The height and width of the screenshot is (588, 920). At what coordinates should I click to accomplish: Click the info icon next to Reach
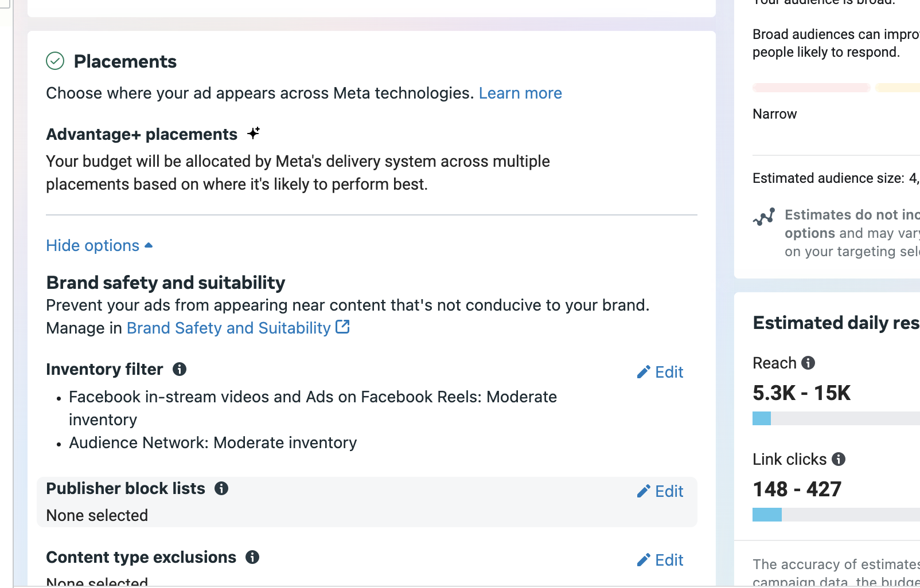click(808, 362)
